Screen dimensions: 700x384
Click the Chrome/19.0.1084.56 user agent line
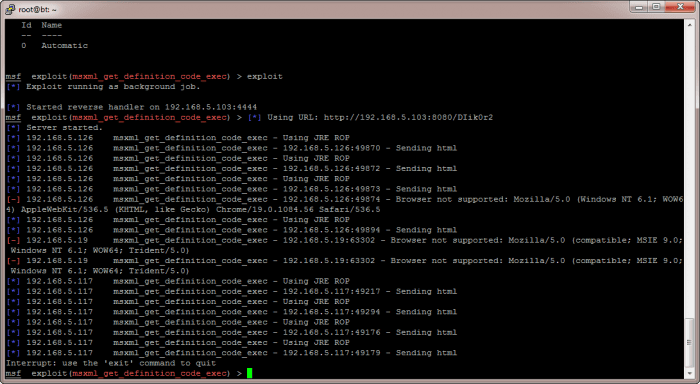193,209
